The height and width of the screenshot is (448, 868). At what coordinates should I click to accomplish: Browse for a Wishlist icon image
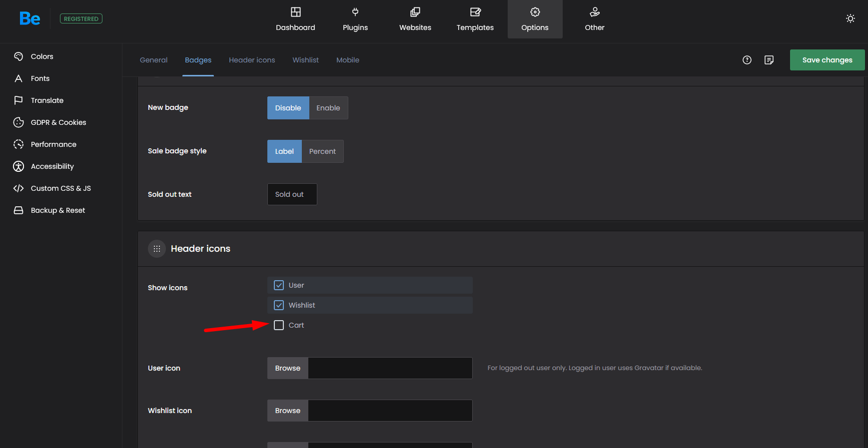(288, 411)
